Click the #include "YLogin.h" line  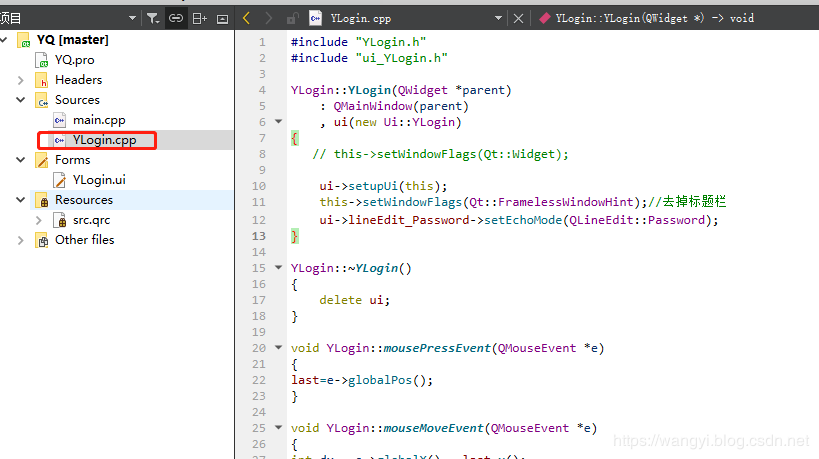(x=358, y=42)
